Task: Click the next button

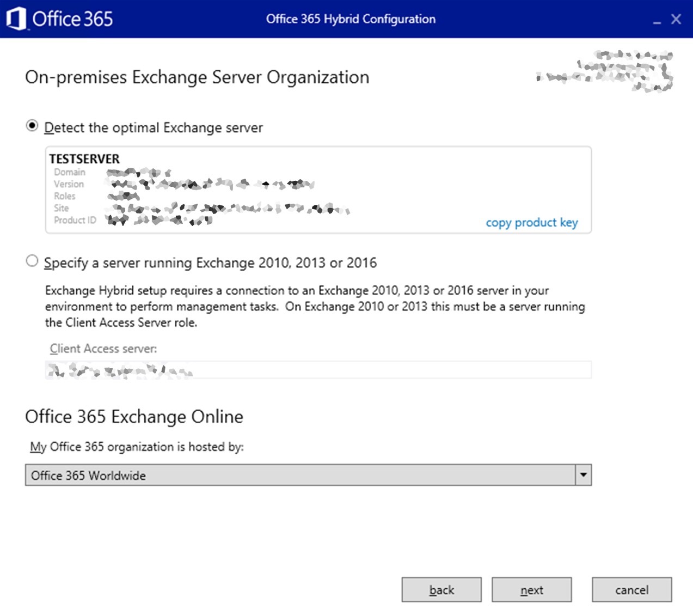Action: pyautogui.click(x=532, y=590)
